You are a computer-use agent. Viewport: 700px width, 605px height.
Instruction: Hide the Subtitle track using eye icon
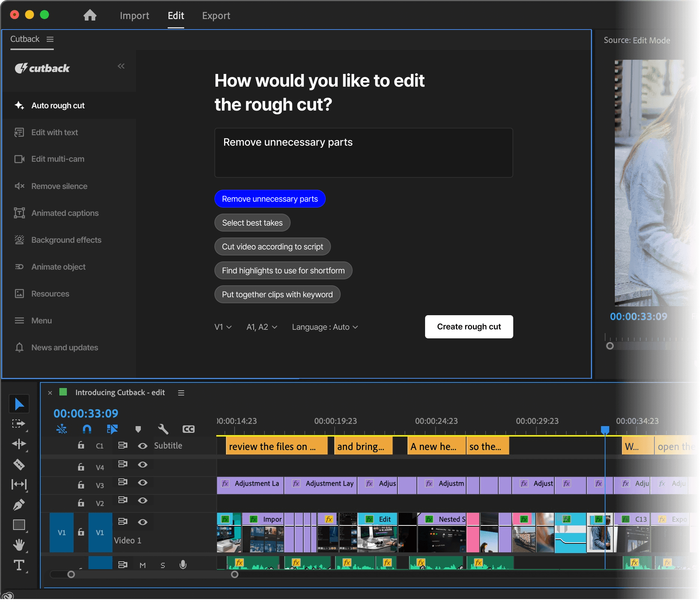[142, 446]
